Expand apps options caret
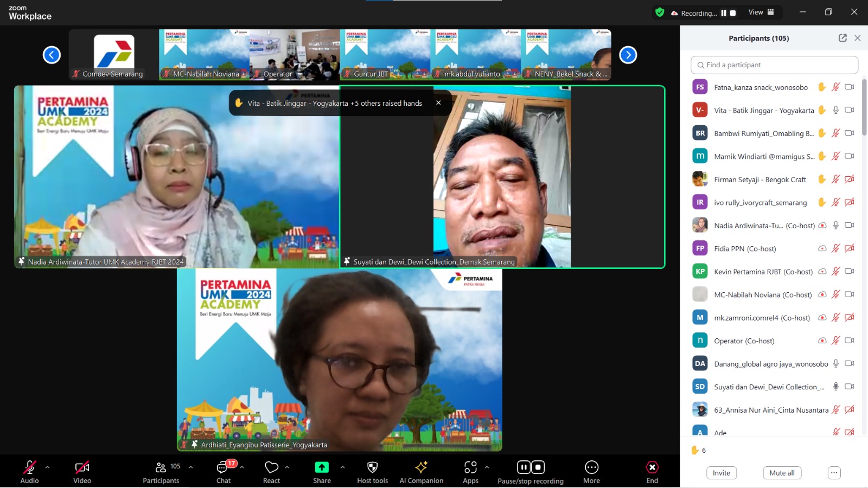 (x=487, y=467)
